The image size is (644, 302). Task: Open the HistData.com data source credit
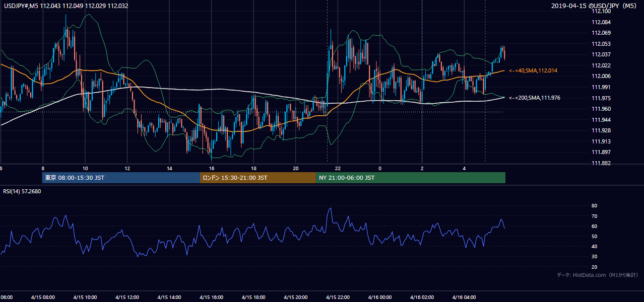tap(597, 275)
